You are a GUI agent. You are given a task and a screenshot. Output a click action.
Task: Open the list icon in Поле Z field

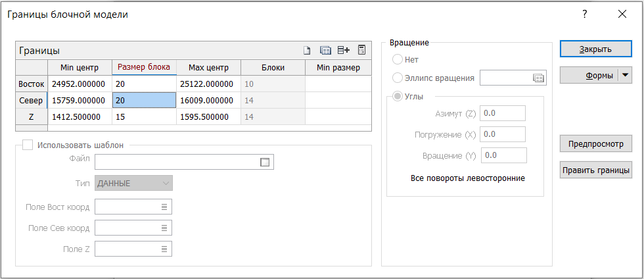(x=164, y=249)
